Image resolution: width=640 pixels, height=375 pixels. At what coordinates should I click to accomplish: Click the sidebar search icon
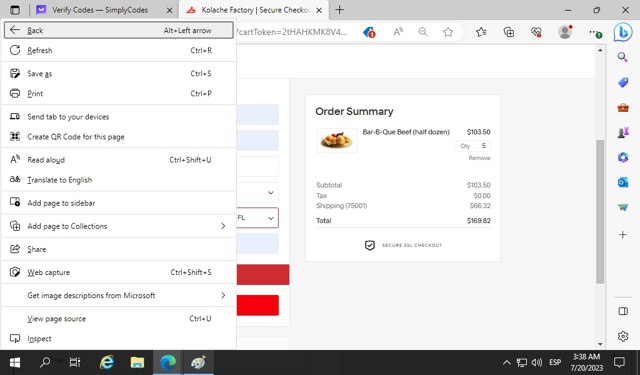[622, 57]
